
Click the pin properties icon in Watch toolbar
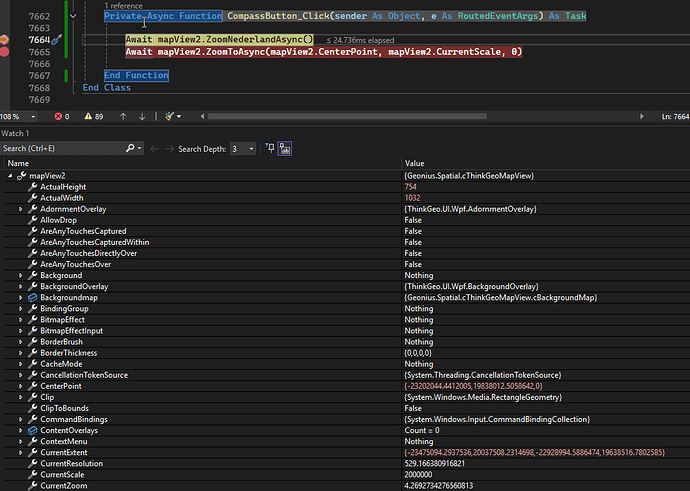coord(270,149)
